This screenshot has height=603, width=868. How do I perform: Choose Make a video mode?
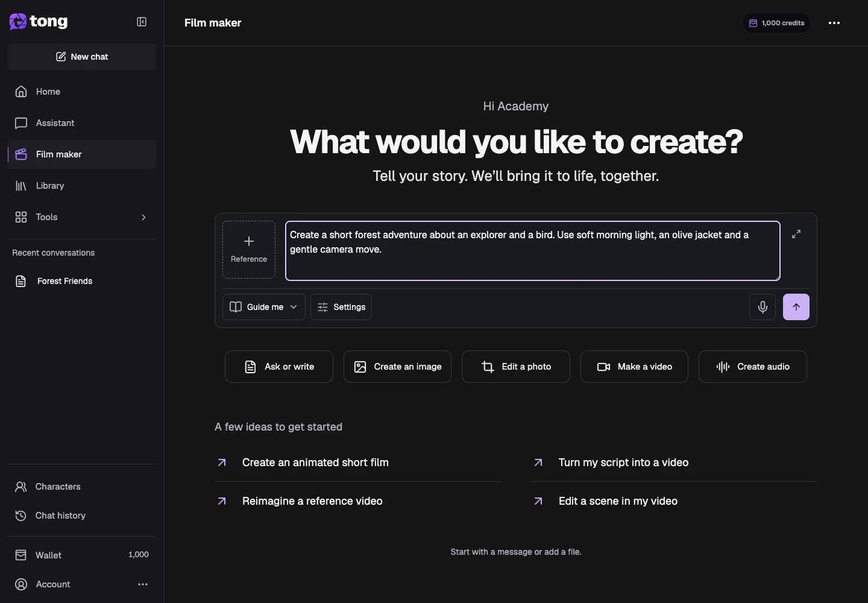click(x=634, y=367)
